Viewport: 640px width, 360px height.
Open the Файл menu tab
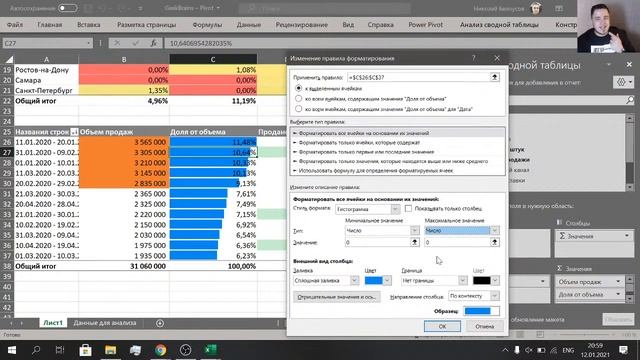[15, 25]
